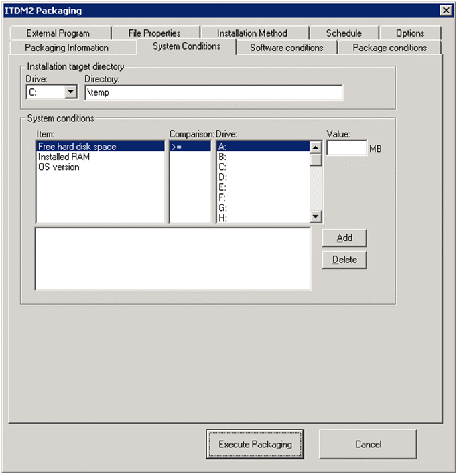The width and height of the screenshot is (459, 476).
Task: Select the >= comparison operator
Action: pyautogui.click(x=190, y=147)
